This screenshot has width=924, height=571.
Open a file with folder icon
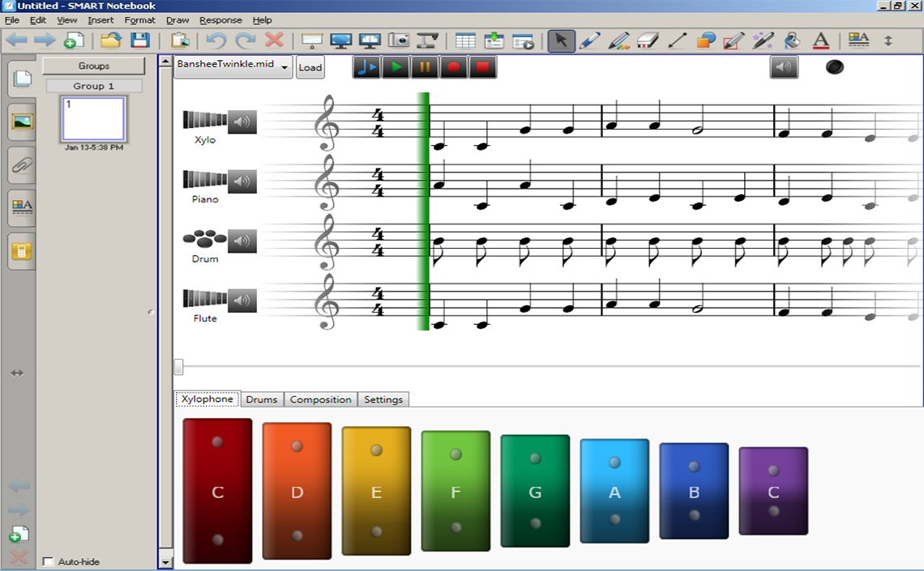pyautogui.click(x=111, y=40)
